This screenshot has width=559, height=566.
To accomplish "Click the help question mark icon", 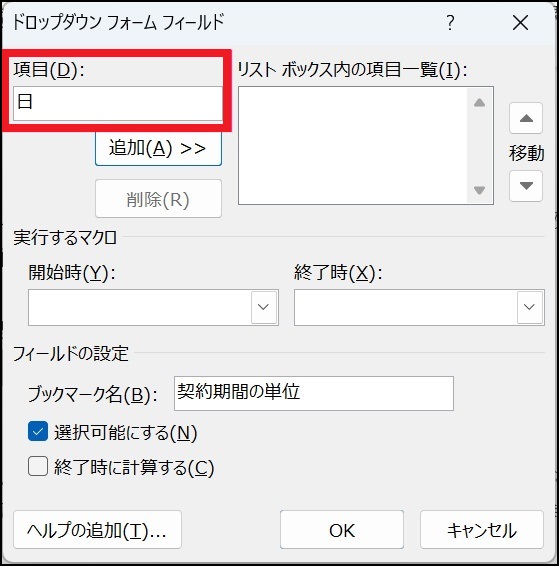I will pos(450,23).
